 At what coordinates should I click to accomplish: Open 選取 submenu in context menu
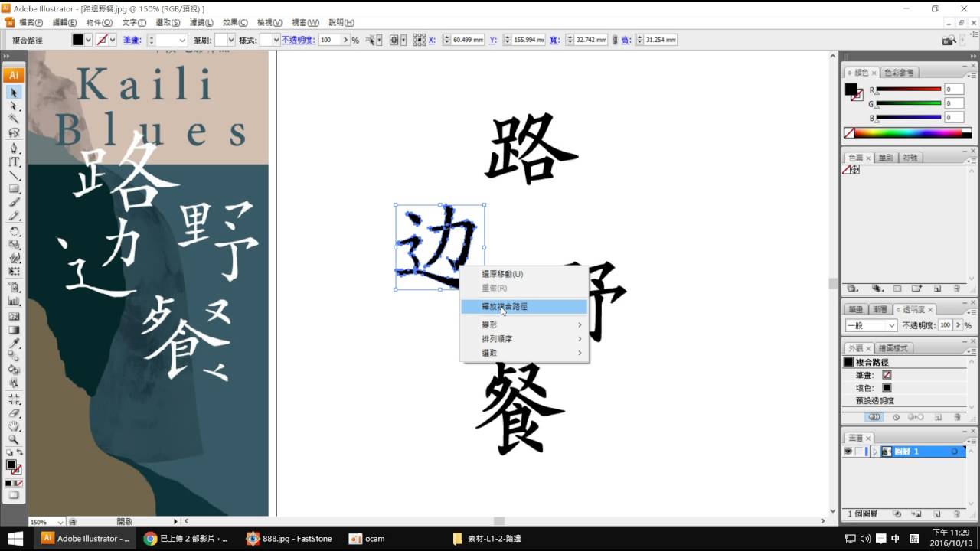pos(524,353)
